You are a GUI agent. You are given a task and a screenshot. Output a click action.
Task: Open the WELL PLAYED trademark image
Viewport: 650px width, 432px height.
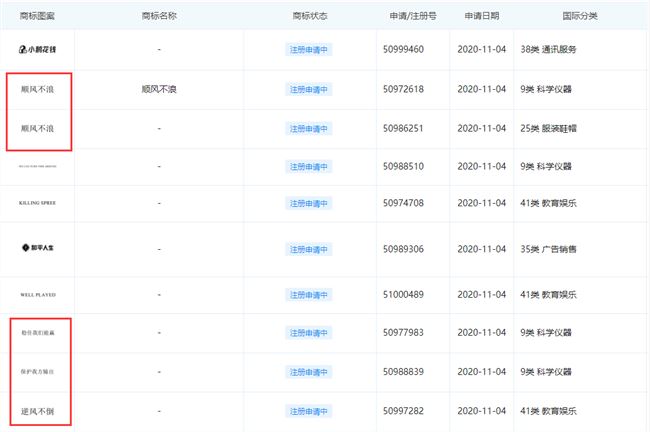click(x=38, y=295)
